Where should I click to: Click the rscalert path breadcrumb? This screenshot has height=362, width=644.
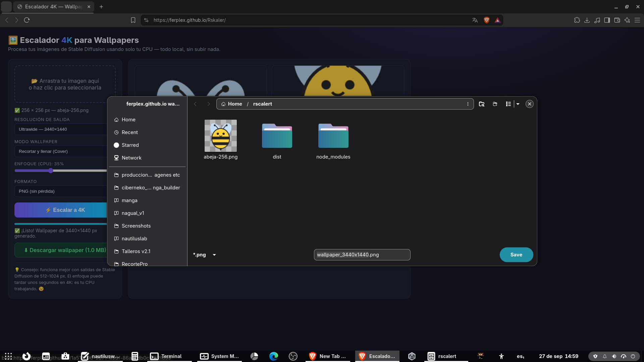(262, 104)
